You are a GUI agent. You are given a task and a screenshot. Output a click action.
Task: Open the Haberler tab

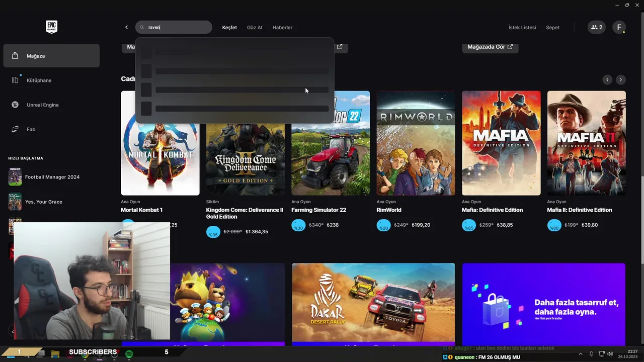point(282,28)
